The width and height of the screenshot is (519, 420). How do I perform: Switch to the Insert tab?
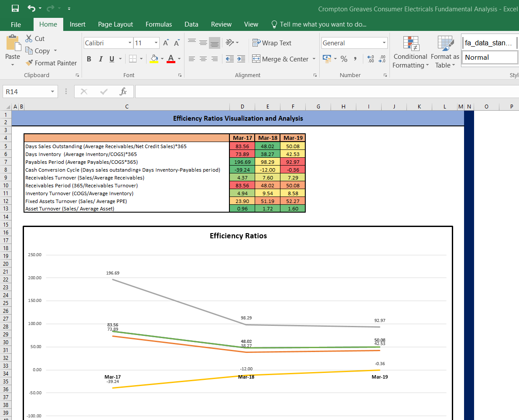pos(78,24)
